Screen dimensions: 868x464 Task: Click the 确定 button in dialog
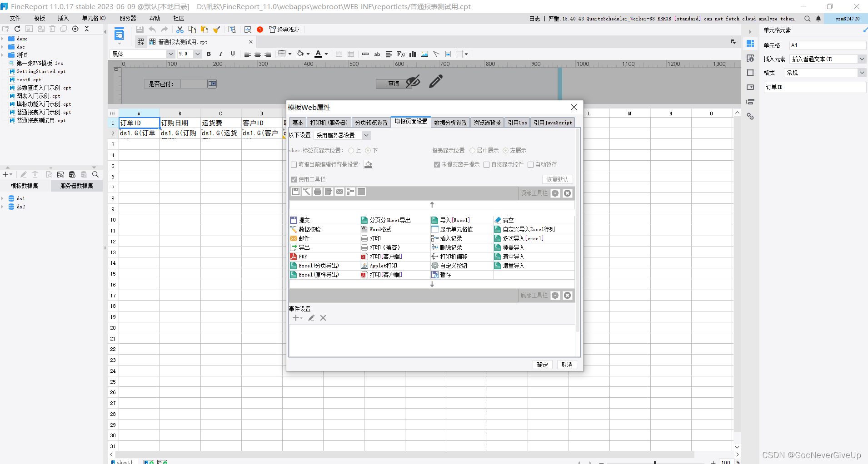(x=543, y=365)
